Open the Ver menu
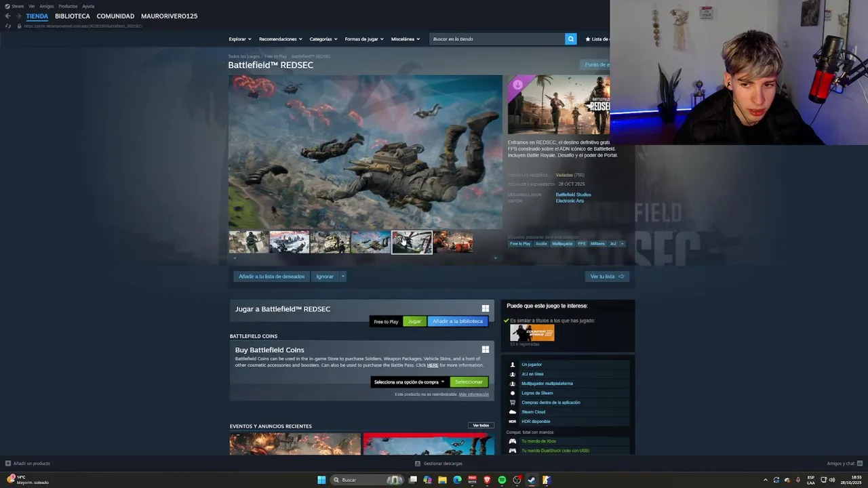Image resolution: width=868 pixels, height=488 pixels. [x=32, y=6]
